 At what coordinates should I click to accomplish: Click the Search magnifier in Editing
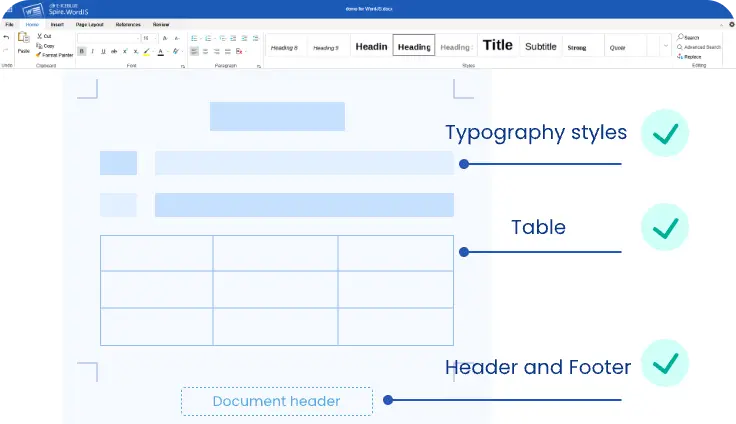pos(680,37)
